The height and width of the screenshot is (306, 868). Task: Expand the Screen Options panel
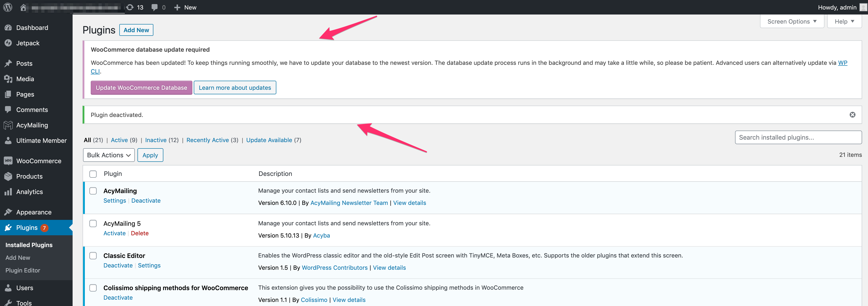(792, 21)
